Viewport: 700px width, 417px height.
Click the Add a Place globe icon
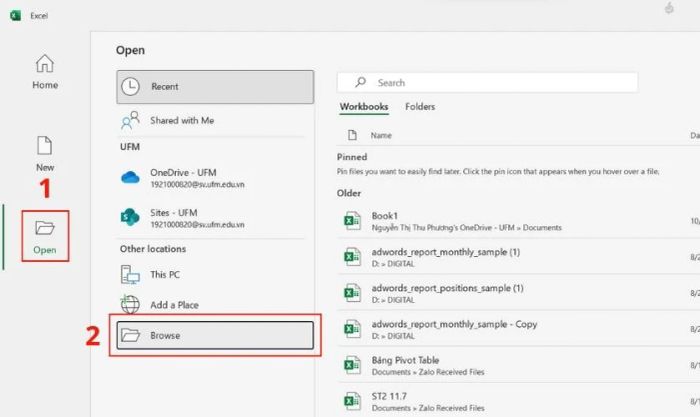[x=130, y=304]
